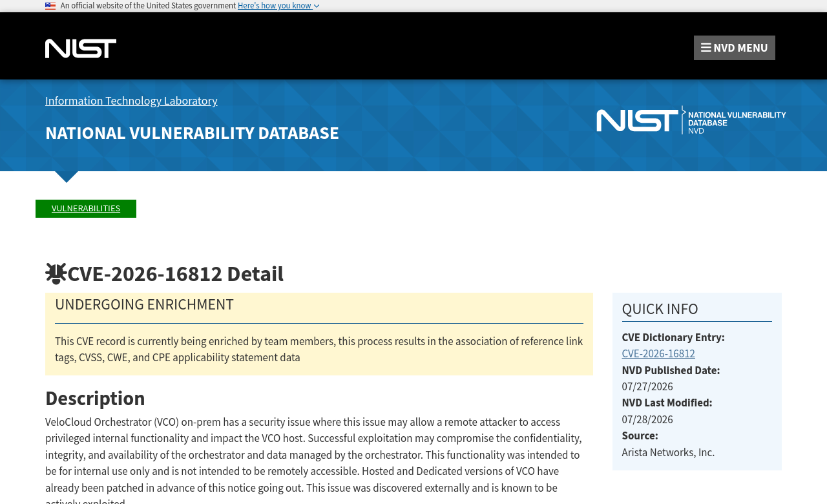Click the source "Arista Networks, Inc."
Image resolution: width=827 pixels, height=504 pixels.
[668, 453]
